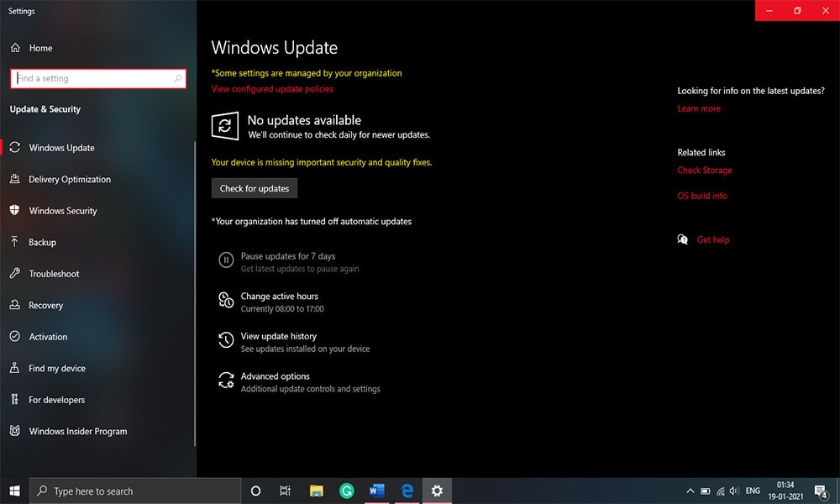840x504 pixels.
Task: Click the Wi-Fi network icon in tray
Action: pyautogui.click(x=721, y=491)
